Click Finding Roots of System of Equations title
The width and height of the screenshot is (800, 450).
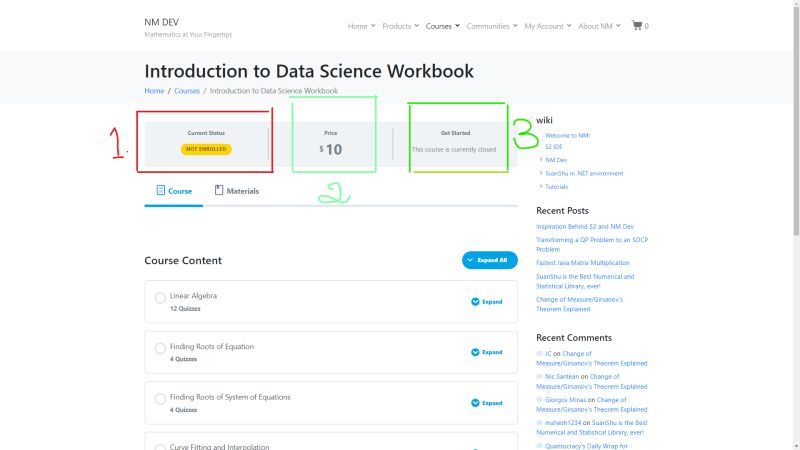(x=230, y=397)
